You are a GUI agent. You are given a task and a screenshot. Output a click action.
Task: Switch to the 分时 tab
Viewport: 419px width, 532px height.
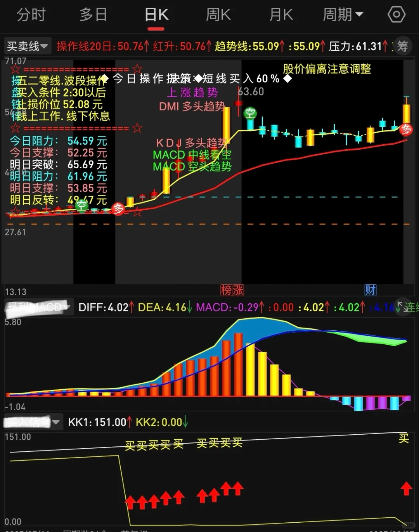pyautogui.click(x=31, y=15)
